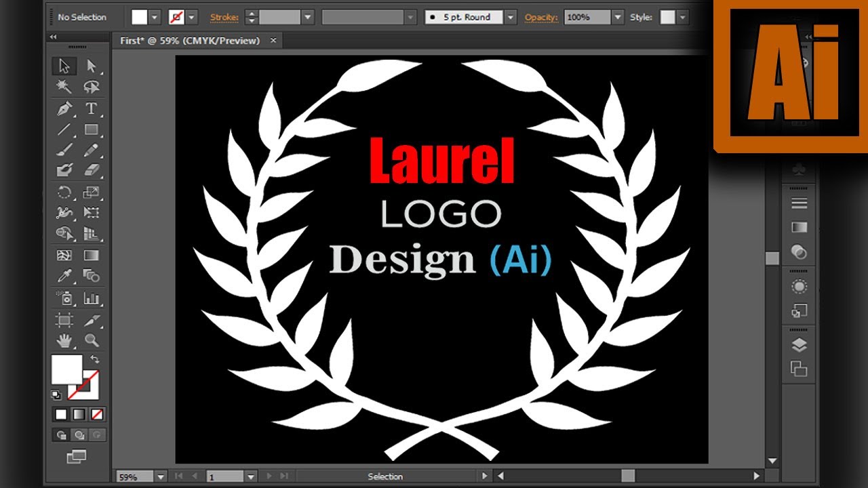Select the Paintbrush tool

point(64,150)
